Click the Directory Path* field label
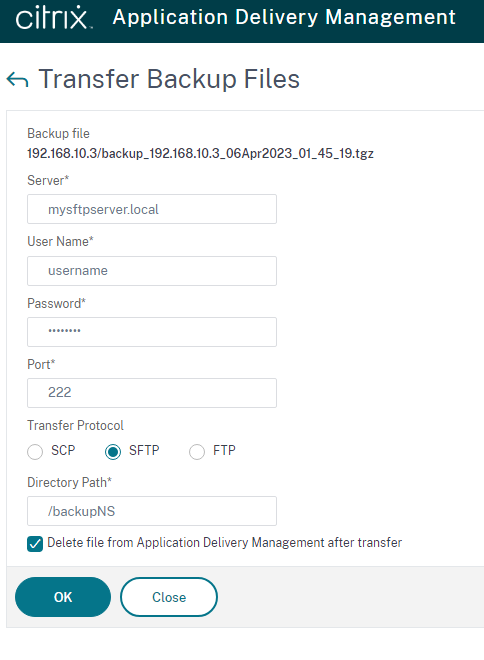The height and width of the screenshot is (660, 484). (69, 482)
